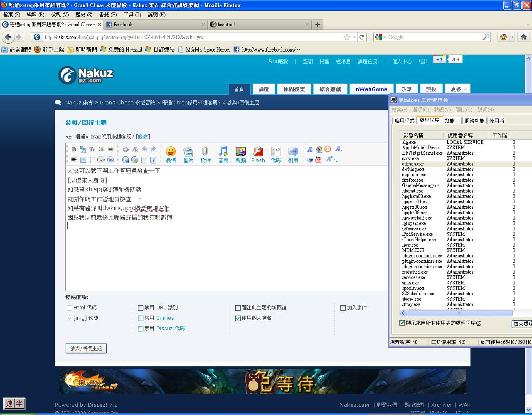Viewport: 532px width, 415px height.
Task: Open the 書籤 menu in Firefox
Action: [x=107, y=15]
